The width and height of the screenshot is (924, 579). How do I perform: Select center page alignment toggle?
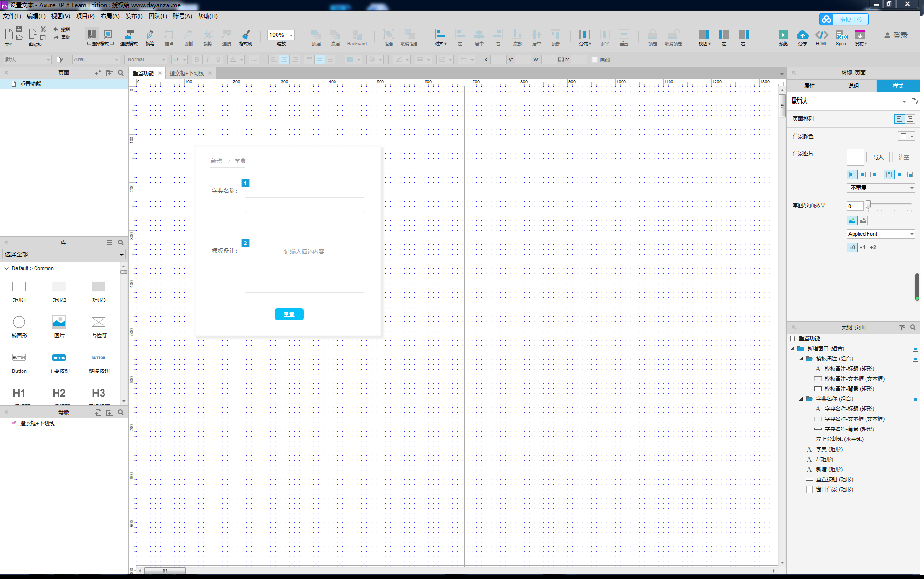(910, 119)
